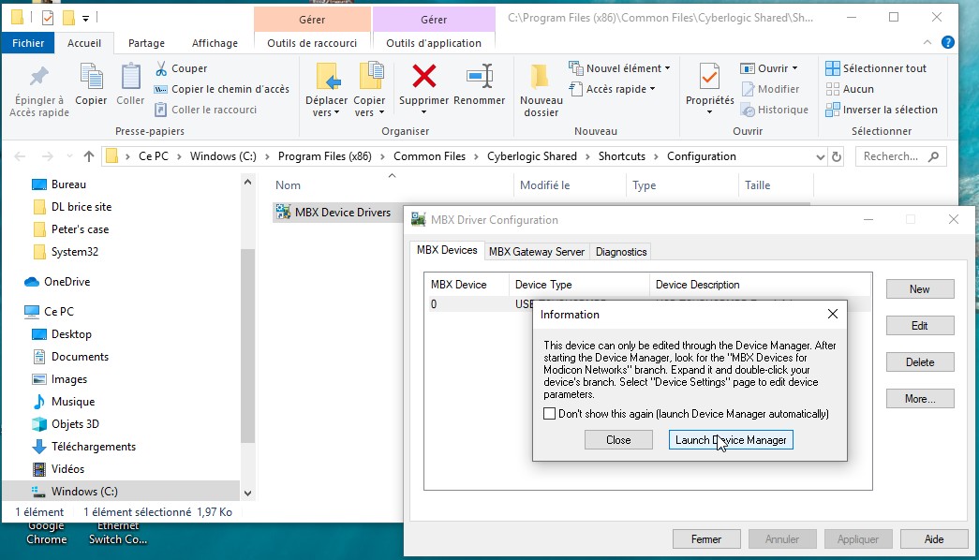
Task: Open Musique folder in sidebar
Action: [x=64, y=402]
